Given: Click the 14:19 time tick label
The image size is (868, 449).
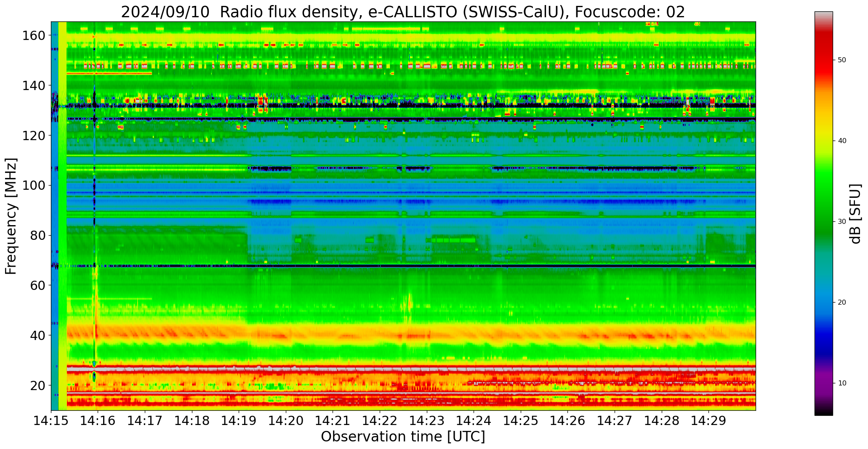Looking at the screenshot, I should [239, 420].
